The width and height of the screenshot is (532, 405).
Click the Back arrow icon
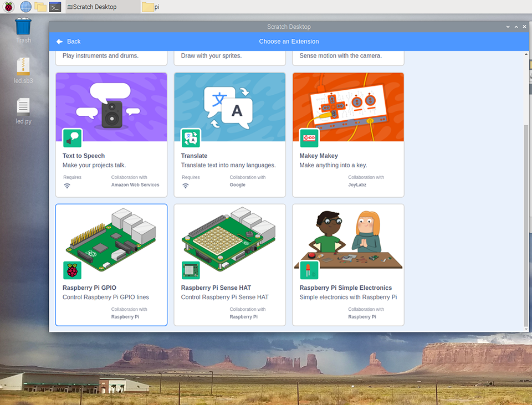pos(60,42)
